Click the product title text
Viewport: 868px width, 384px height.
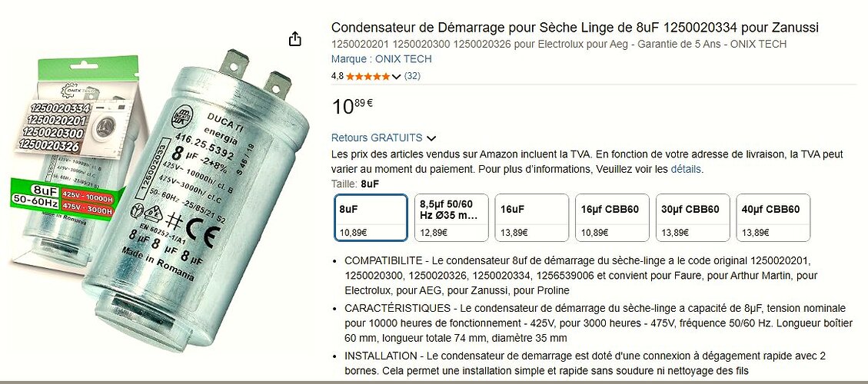point(574,27)
